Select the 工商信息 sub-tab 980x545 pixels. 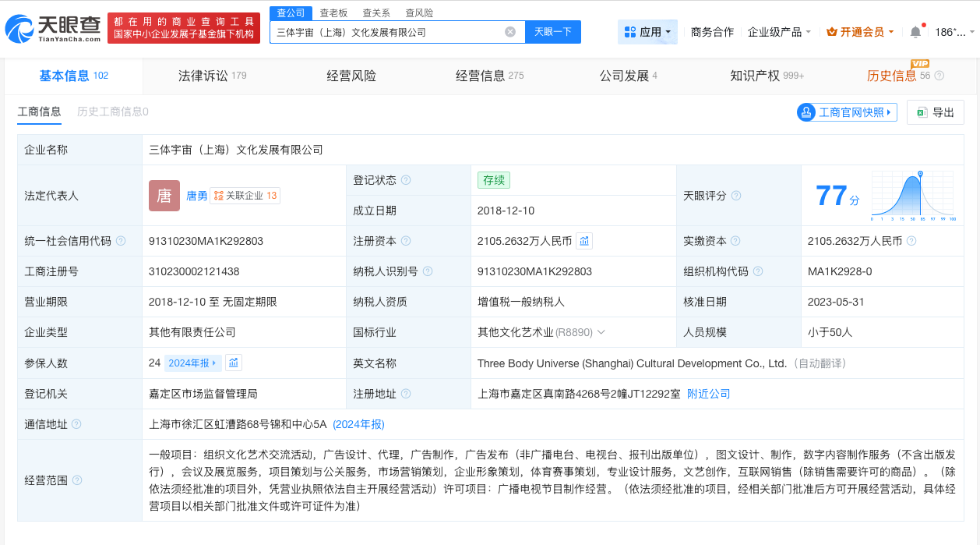[x=39, y=111]
